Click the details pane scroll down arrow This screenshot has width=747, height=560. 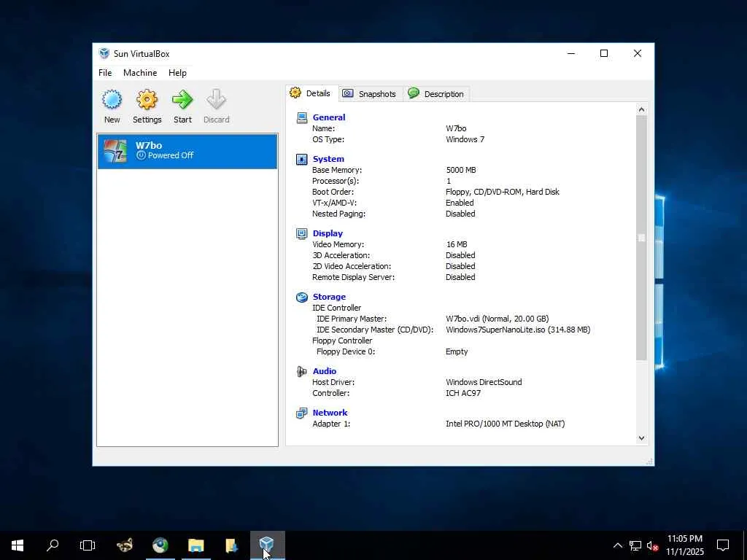coord(641,438)
